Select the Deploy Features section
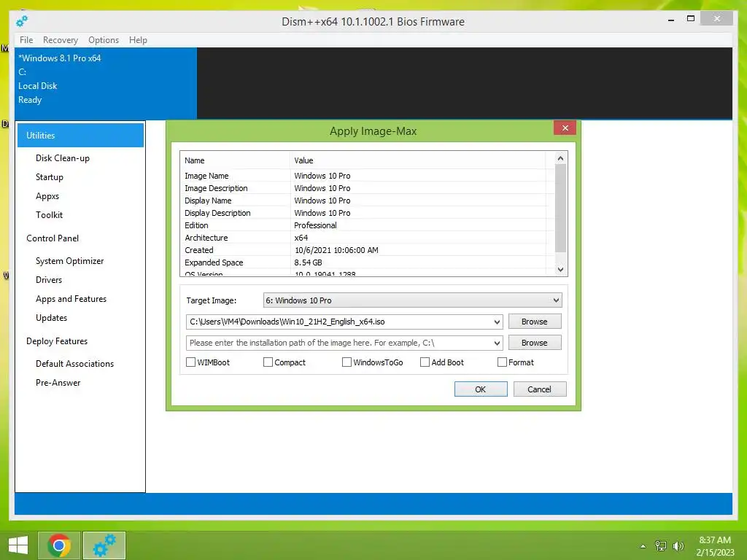This screenshot has width=747, height=560. click(57, 341)
